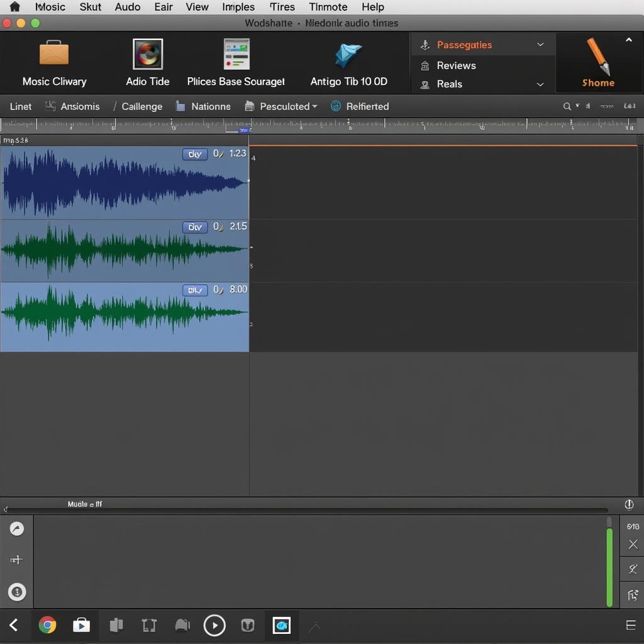
Task: Click the Relfierted circular icon
Action: click(336, 106)
